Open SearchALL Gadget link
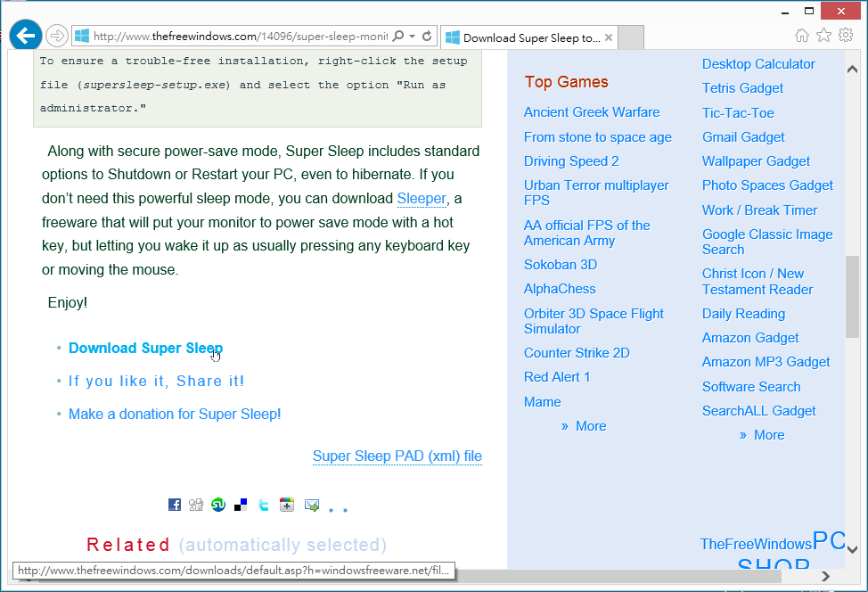 click(759, 411)
